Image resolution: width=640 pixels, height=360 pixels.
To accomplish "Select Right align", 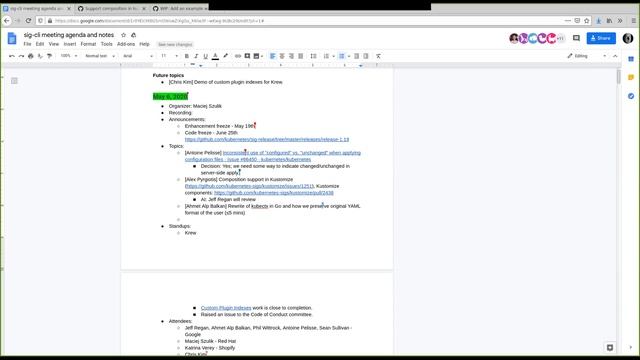I will [291, 56].
